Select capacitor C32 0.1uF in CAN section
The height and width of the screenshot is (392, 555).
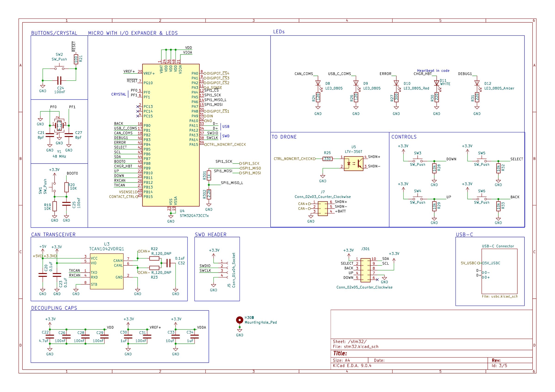pos(169,263)
